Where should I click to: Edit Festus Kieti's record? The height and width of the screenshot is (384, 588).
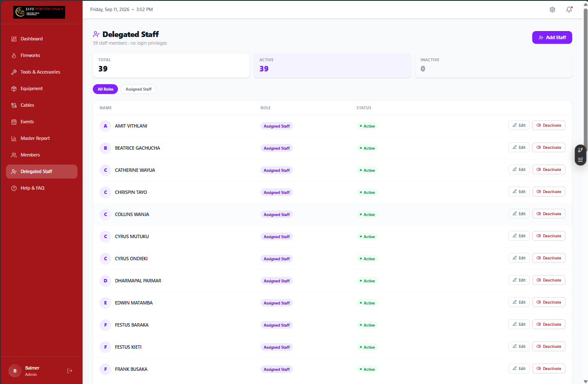[x=519, y=347]
